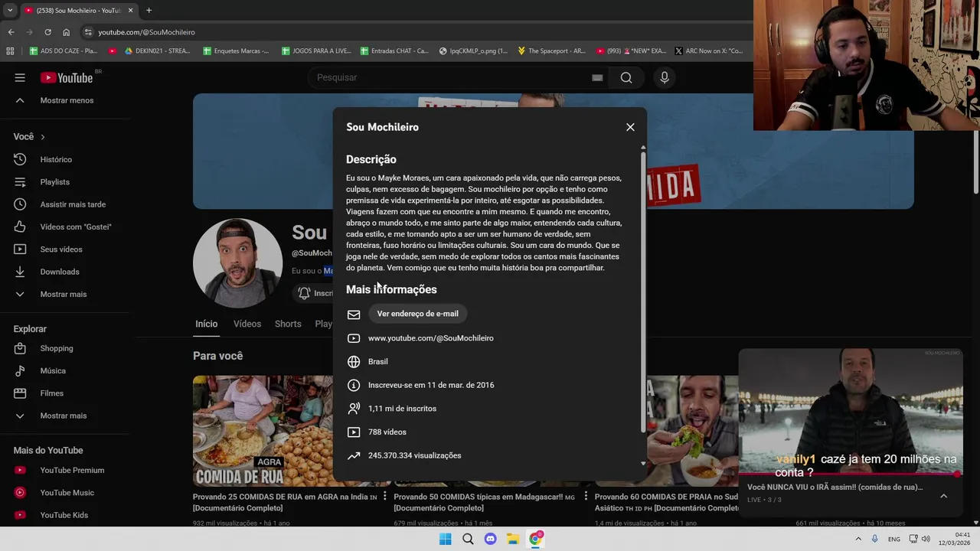Viewport: 980px width, 551px height.
Task: Open ARC Now on X bookmark
Action: [x=708, y=51]
